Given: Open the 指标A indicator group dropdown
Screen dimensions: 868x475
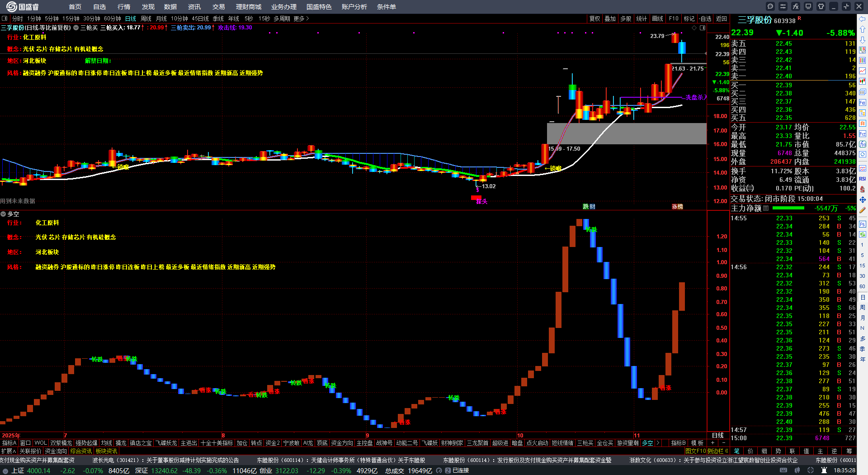Looking at the screenshot, I should [9, 443].
